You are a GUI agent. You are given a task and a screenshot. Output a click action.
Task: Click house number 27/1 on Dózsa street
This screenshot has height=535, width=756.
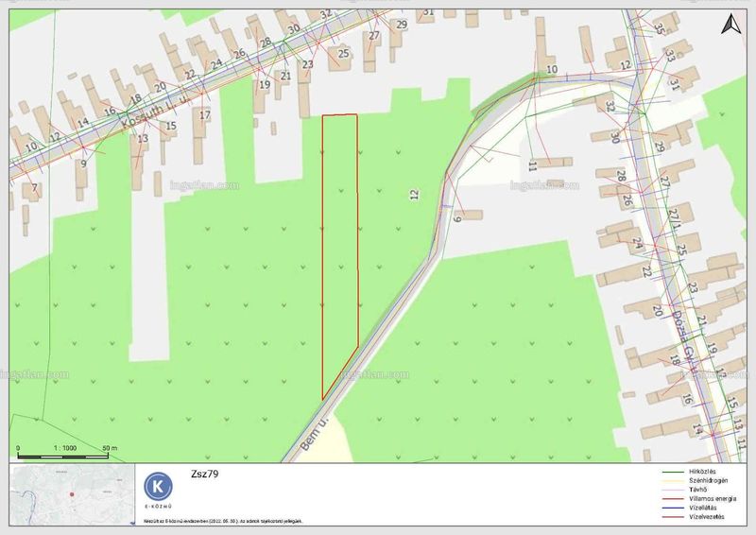(x=675, y=220)
